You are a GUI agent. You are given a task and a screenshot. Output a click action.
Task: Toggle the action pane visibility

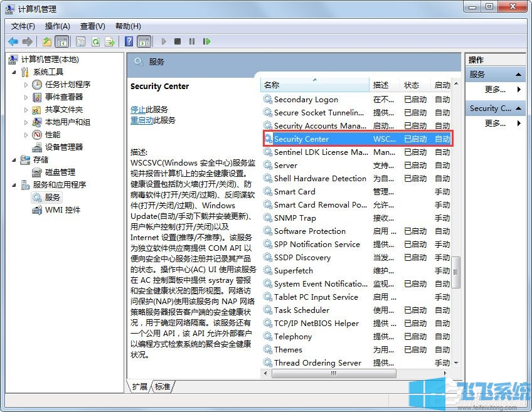(145, 41)
